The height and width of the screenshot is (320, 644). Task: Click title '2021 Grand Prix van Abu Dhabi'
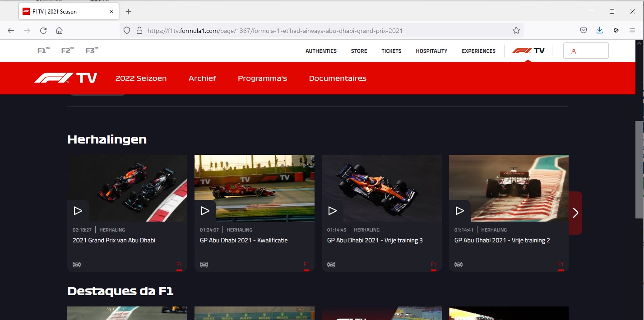[114, 241]
